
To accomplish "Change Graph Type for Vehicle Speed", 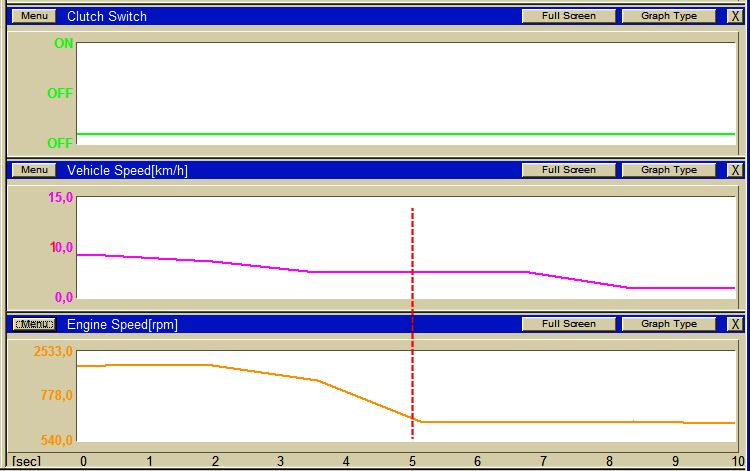I will pyautogui.click(x=669, y=170).
